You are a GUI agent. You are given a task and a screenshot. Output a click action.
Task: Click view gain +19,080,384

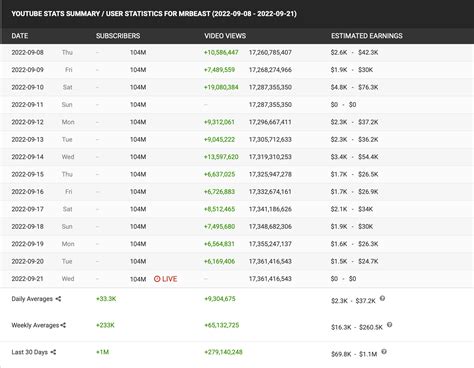click(221, 87)
